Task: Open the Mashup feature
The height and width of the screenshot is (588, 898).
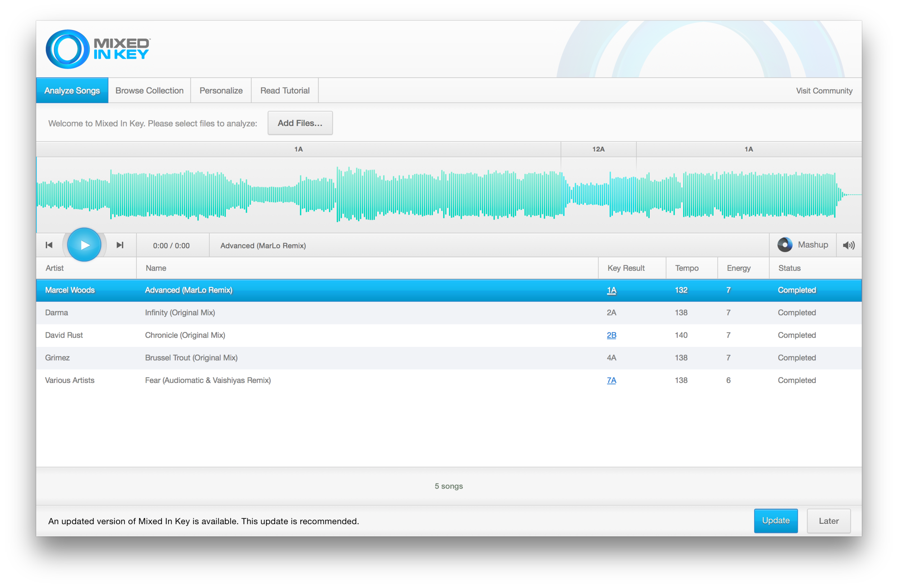Action: (803, 245)
